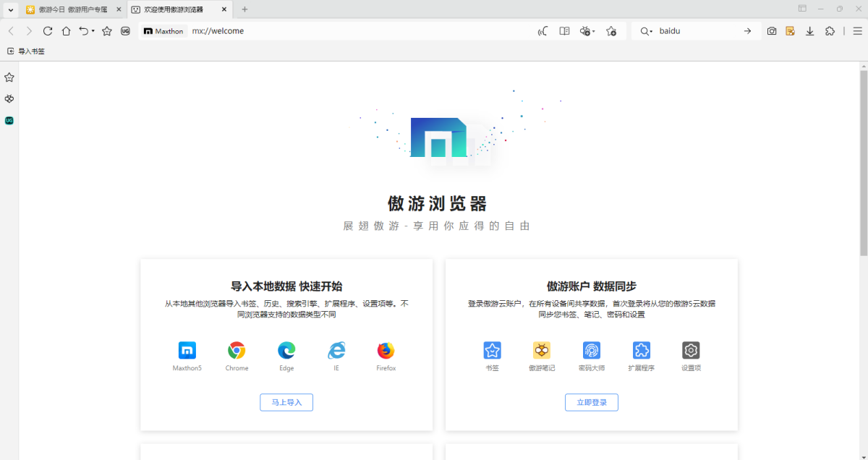Open the Maxnote notes tool
Viewport: 868px width, 460px height.
tap(791, 31)
